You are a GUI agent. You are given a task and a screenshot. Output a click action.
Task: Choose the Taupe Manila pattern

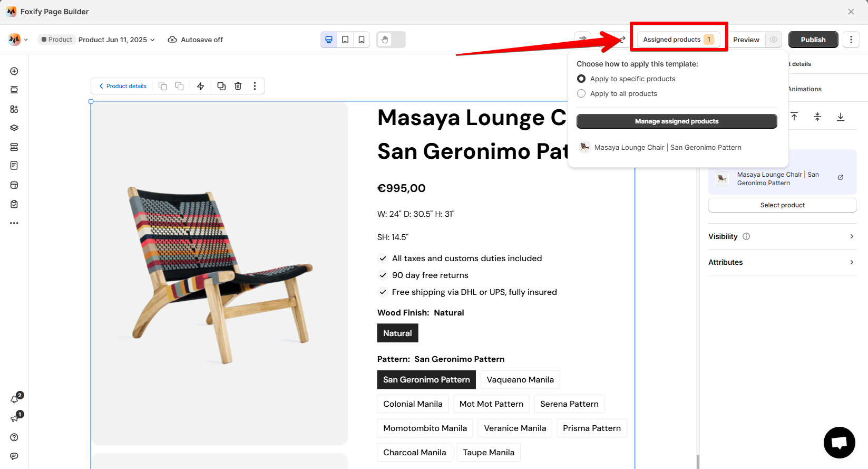pyautogui.click(x=489, y=453)
